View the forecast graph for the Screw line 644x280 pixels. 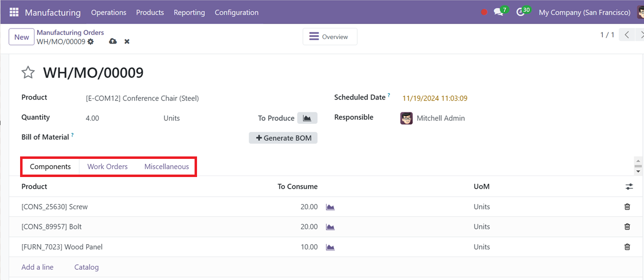330,207
